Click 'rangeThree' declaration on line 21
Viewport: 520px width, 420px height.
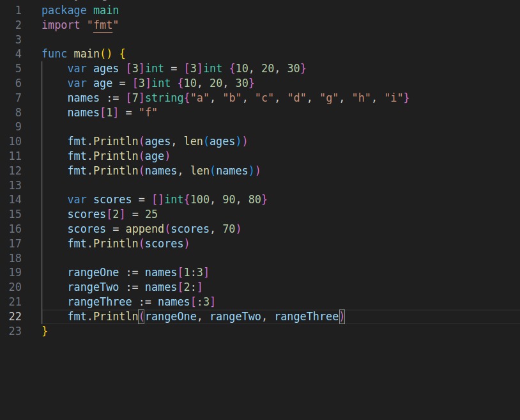pyautogui.click(x=100, y=302)
